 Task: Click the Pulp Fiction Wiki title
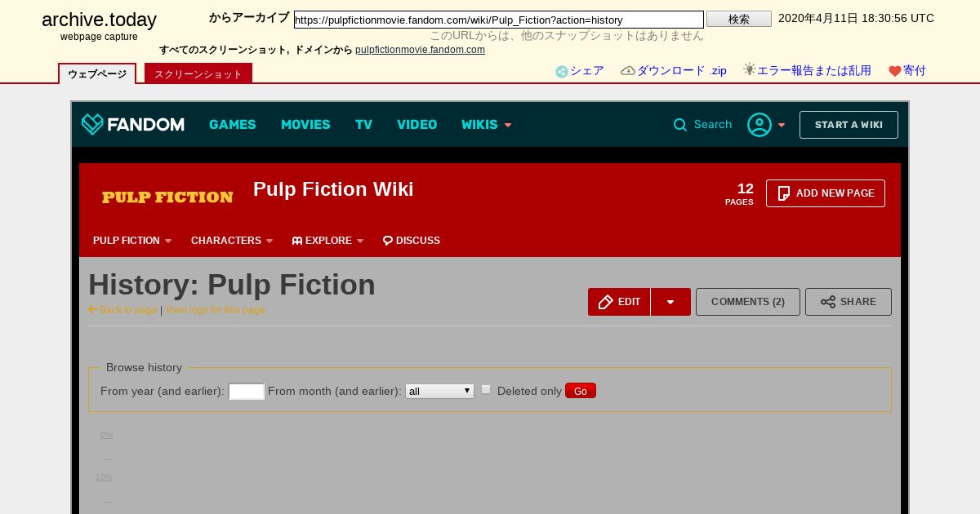click(333, 189)
